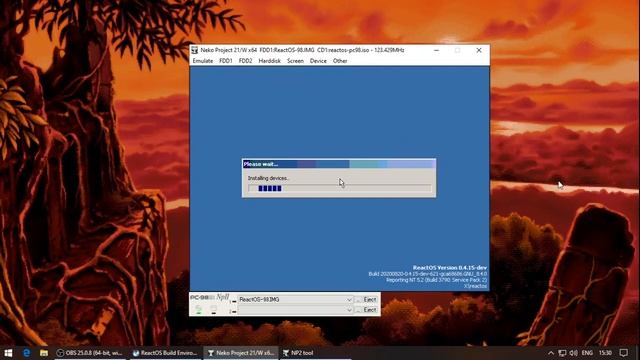Screen dimensions: 640x360
Task: Click the Neko Project 21/W taskbar button
Action: tap(241, 353)
